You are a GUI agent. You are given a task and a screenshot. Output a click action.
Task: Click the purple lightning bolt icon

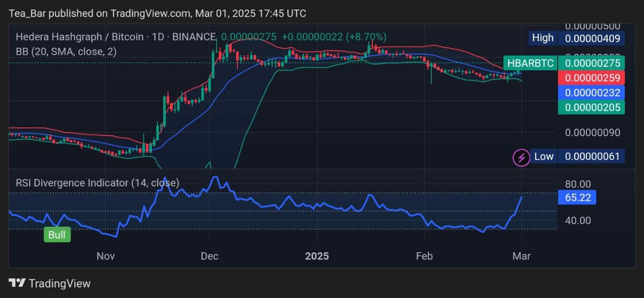(521, 157)
